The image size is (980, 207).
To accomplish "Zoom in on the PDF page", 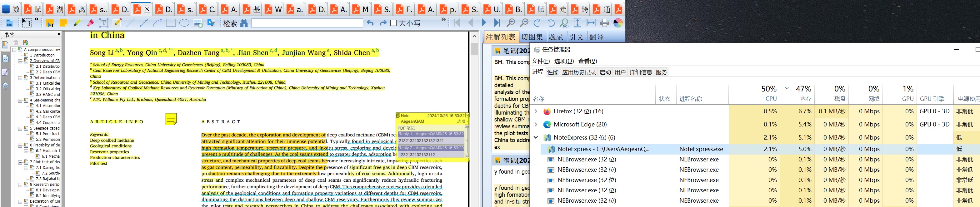I will point(511,23).
